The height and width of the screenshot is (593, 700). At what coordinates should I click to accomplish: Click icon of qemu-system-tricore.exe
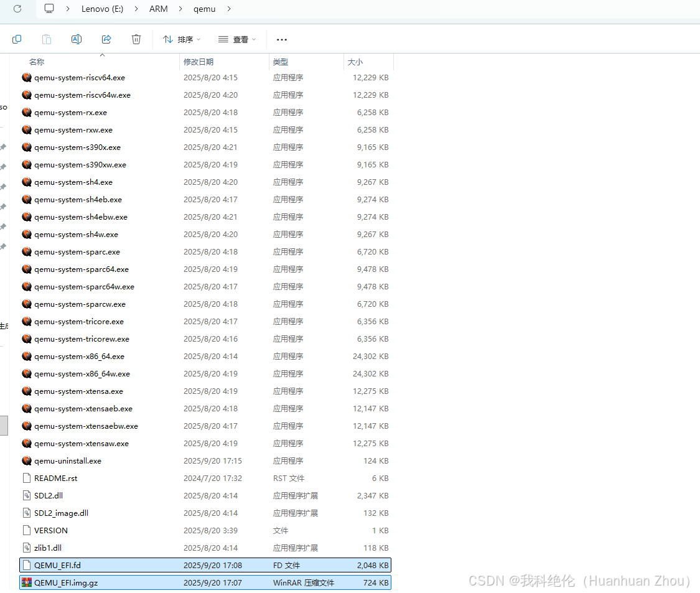coord(27,321)
